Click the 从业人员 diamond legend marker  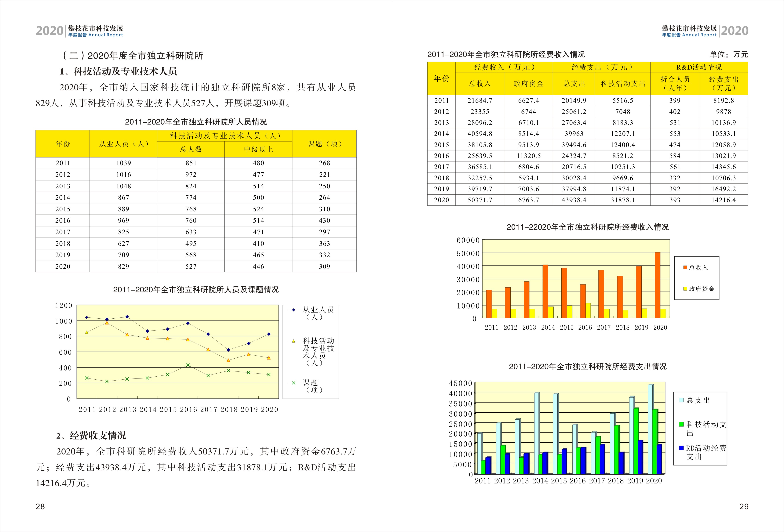pyautogui.click(x=294, y=310)
